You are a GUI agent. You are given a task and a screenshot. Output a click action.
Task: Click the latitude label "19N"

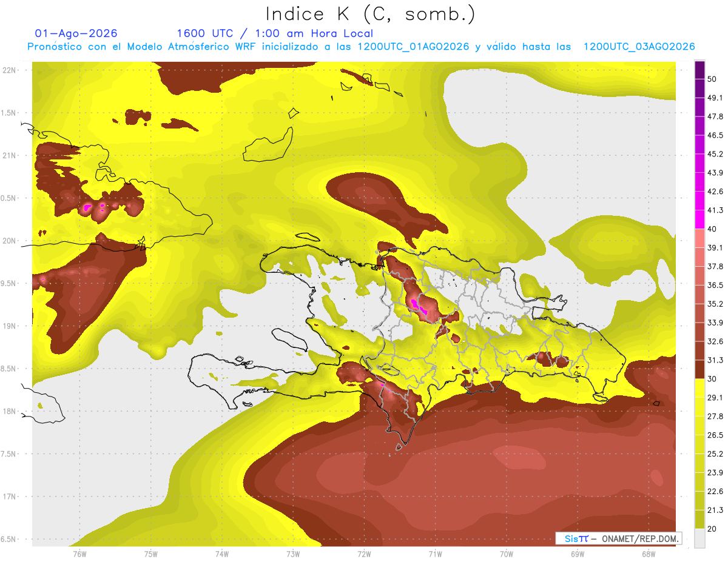pos(9,326)
